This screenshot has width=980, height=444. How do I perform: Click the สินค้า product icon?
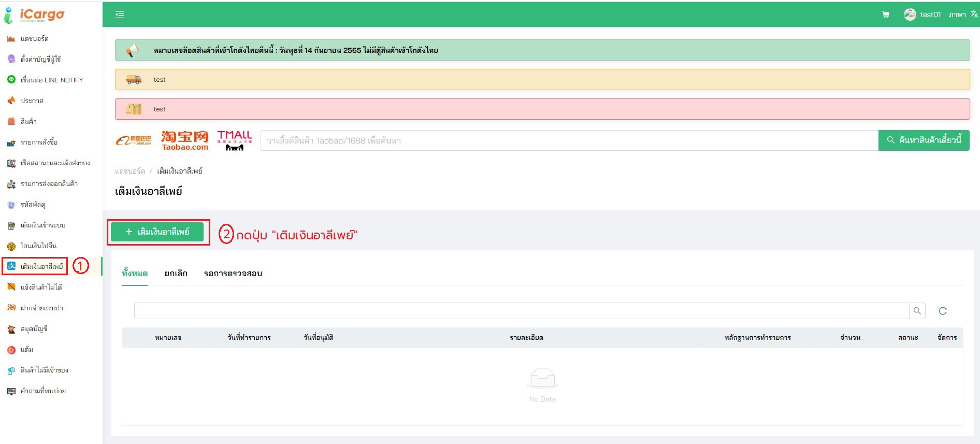(x=11, y=121)
